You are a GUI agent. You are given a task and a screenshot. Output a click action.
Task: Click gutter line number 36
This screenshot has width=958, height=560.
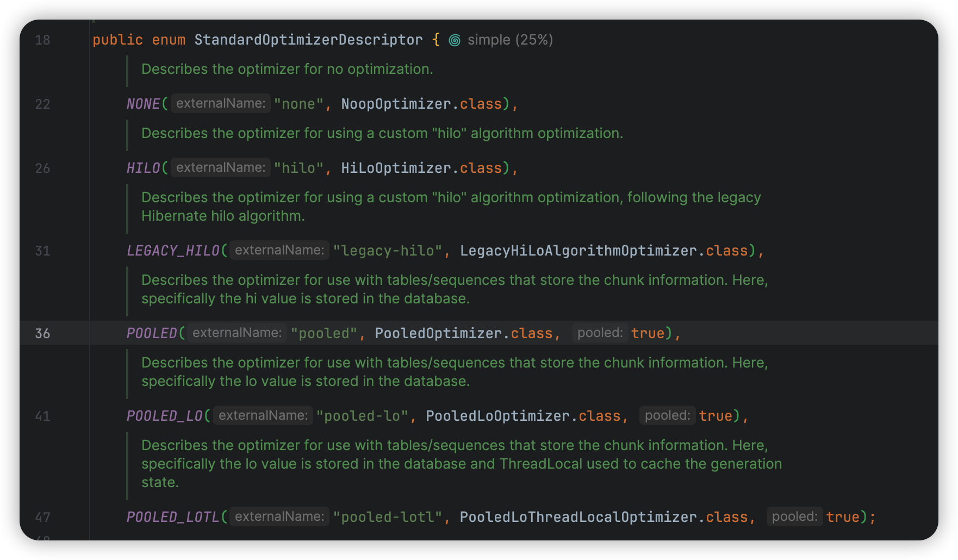(42, 334)
